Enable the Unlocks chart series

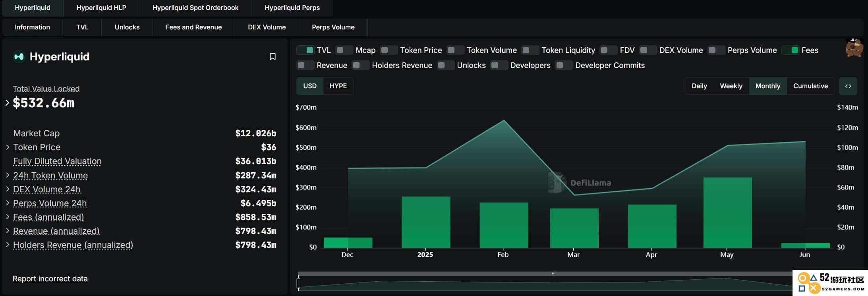coord(445,65)
